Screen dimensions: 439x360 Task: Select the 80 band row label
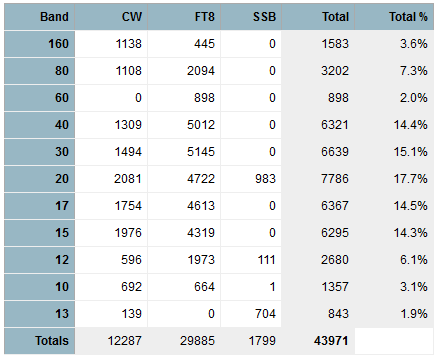point(39,71)
